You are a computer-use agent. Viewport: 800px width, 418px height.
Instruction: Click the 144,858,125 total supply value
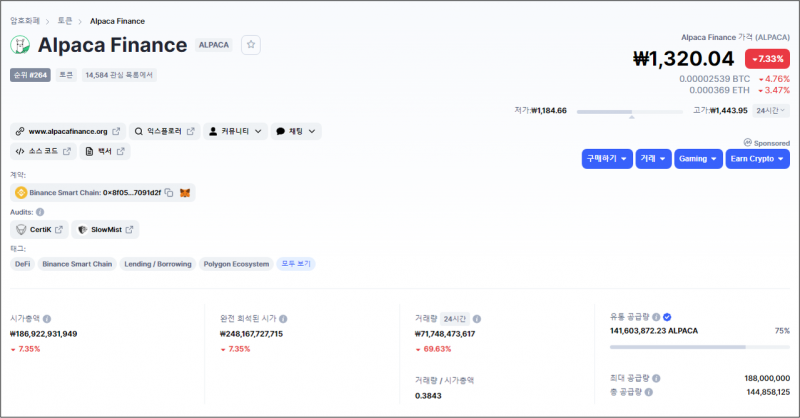768,392
